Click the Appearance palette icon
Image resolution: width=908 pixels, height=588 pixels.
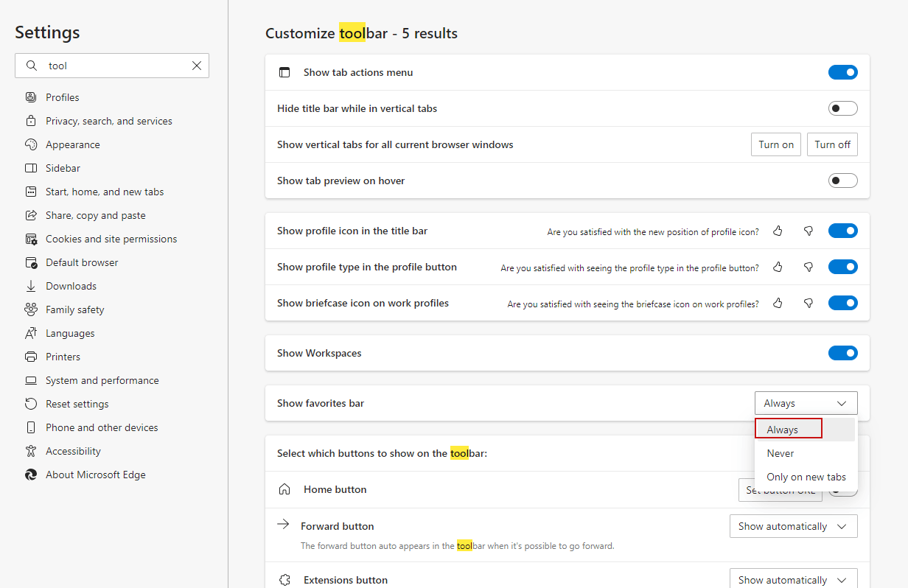(31, 144)
